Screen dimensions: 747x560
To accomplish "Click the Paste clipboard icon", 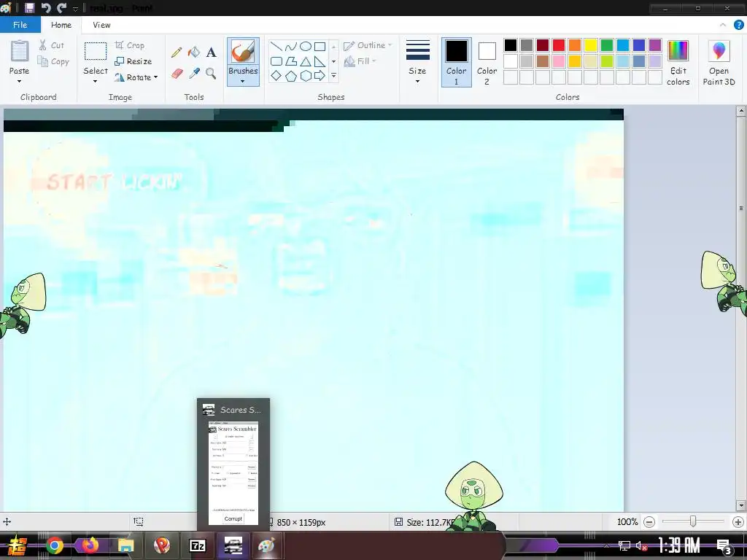I will 20,52.
